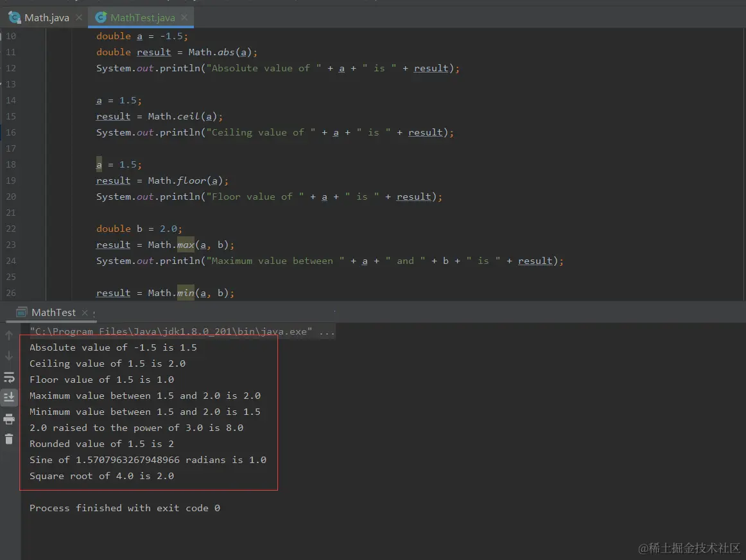Open the MathTest run tab
The image size is (746, 560).
point(53,313)
